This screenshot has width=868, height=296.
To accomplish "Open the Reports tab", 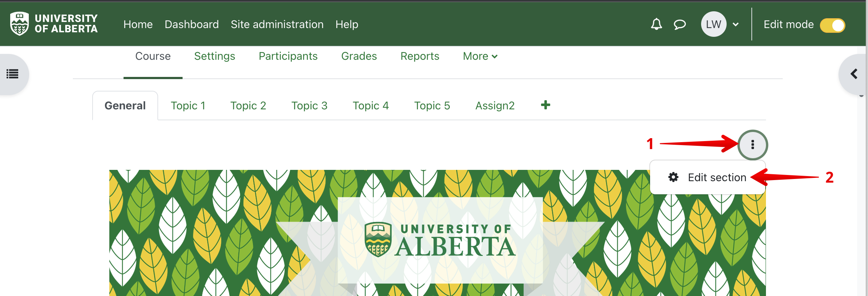I will coord(420,56).
